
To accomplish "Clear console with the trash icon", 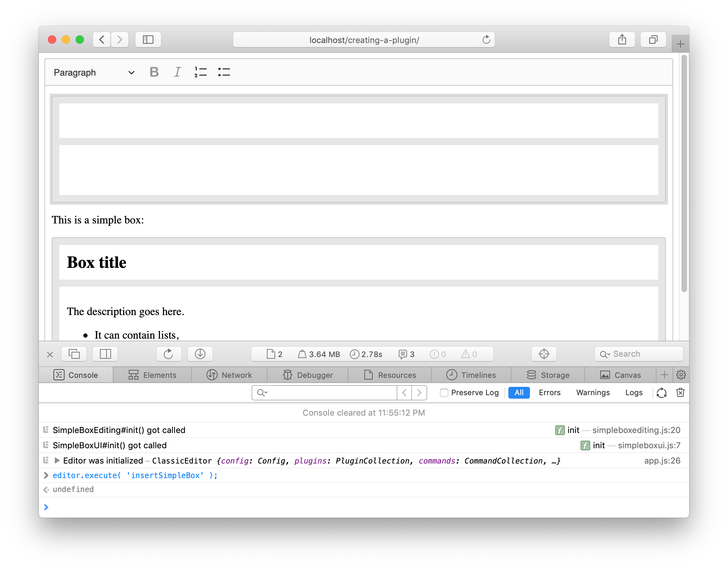I will tap(680, 392).
